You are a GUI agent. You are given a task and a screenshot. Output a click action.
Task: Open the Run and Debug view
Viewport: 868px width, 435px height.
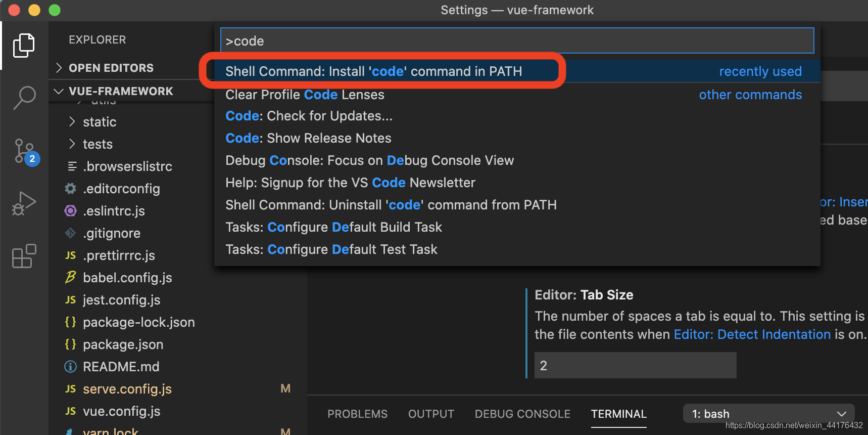[23, 203]
